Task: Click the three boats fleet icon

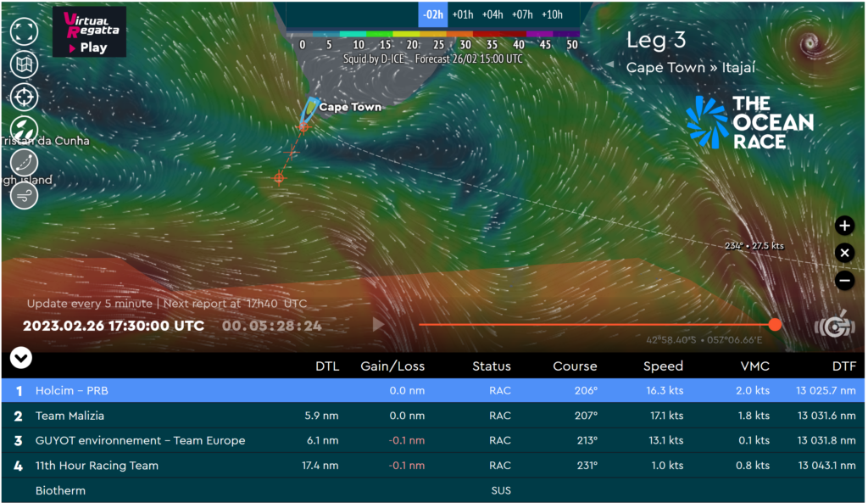Action: pos(24,130)
